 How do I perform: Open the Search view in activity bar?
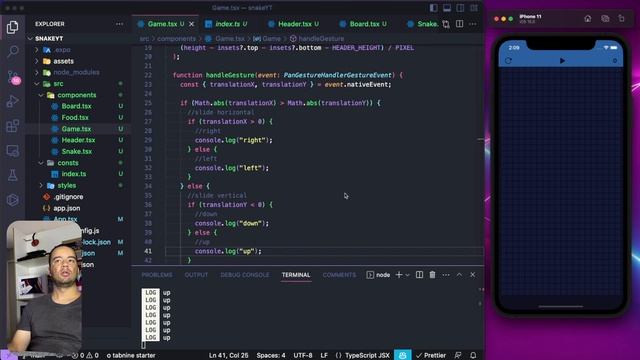(x=12, y=51)
